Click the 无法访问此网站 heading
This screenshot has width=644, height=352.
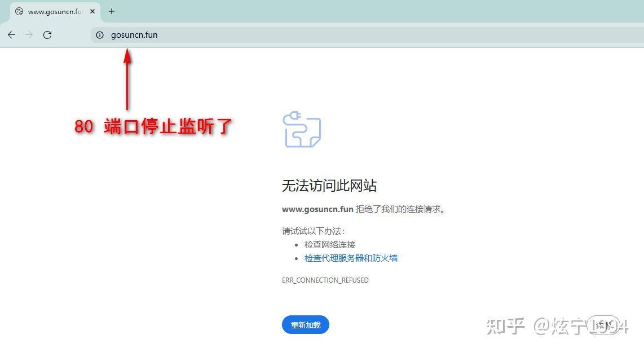329,186
